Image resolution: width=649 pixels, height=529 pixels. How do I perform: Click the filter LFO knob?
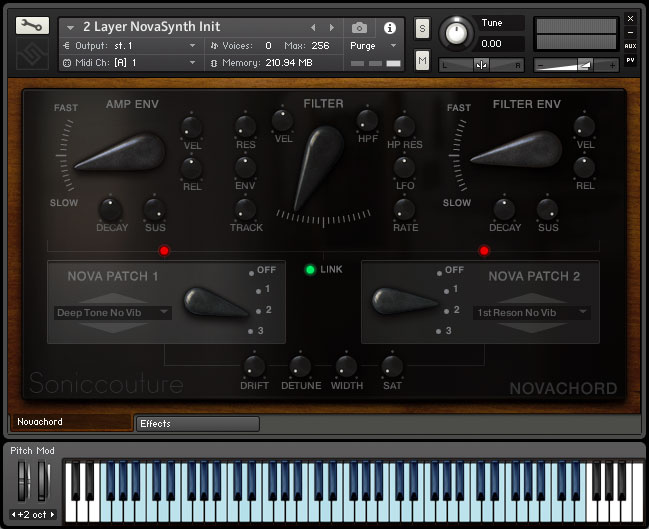(404, 167)
